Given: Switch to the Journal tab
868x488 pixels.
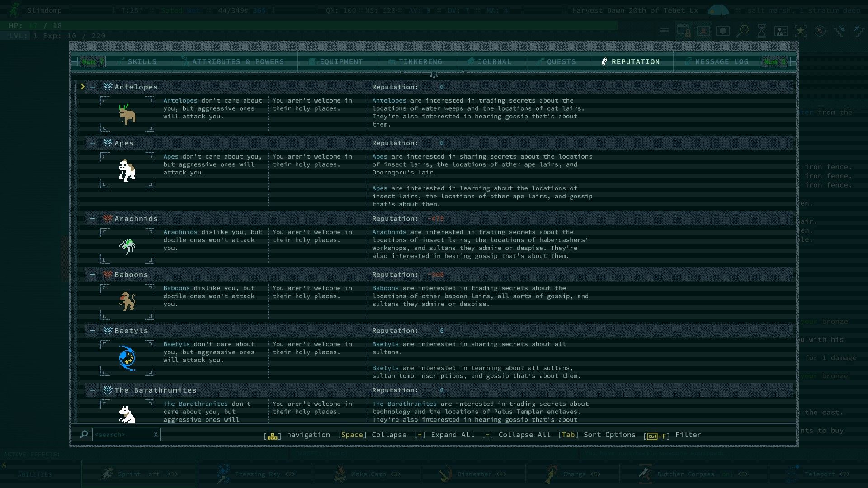Looking at the screenshot, I should (x=490, y=61).
